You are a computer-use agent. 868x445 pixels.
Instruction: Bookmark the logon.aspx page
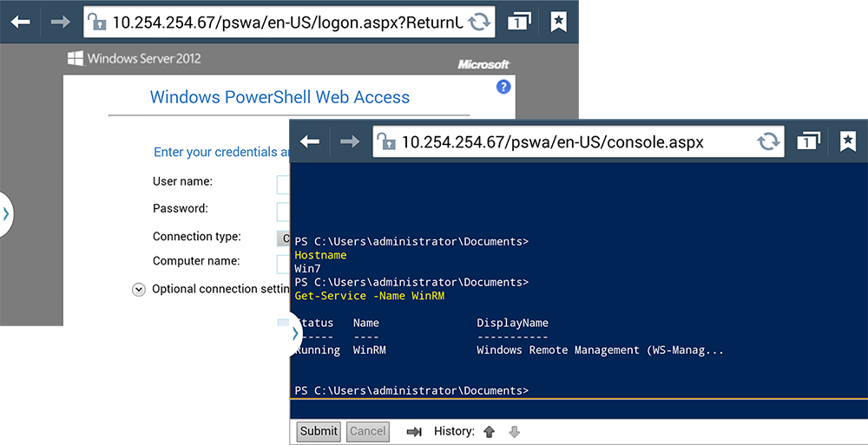tap(558, 23)
